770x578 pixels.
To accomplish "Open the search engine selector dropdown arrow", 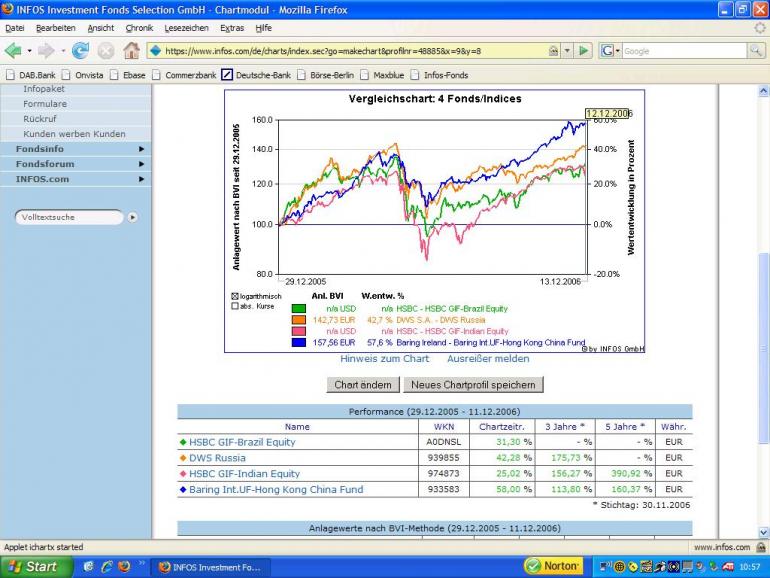I will pos(617,51).
